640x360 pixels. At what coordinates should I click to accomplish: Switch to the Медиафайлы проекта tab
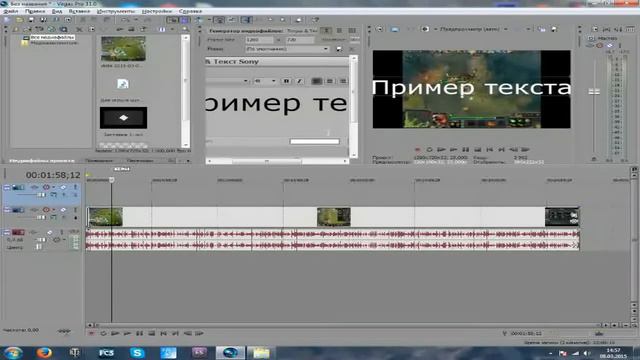[42, 161]
